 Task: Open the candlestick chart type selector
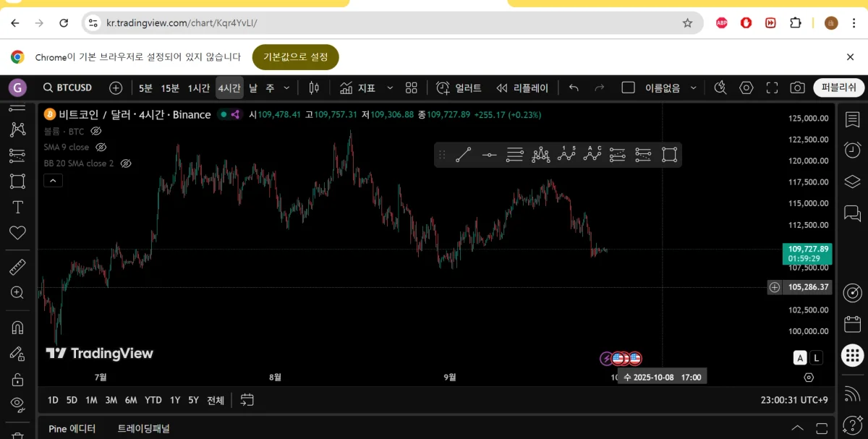coord(314,88)
